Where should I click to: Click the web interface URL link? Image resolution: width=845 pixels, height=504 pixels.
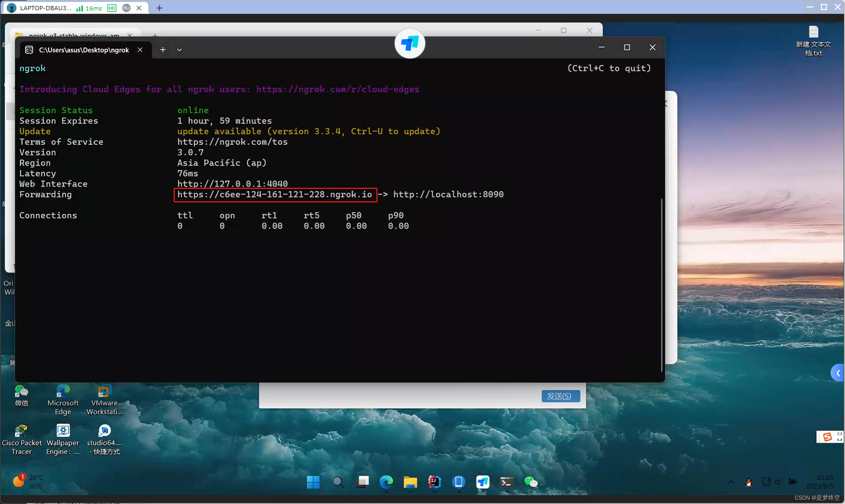click(232, 184)
